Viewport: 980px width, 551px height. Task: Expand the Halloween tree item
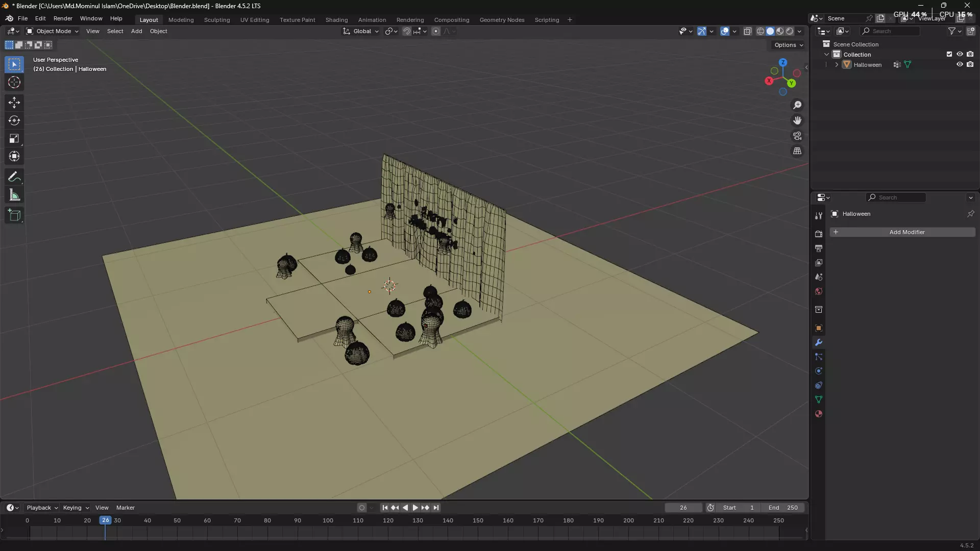pos(837,65)
